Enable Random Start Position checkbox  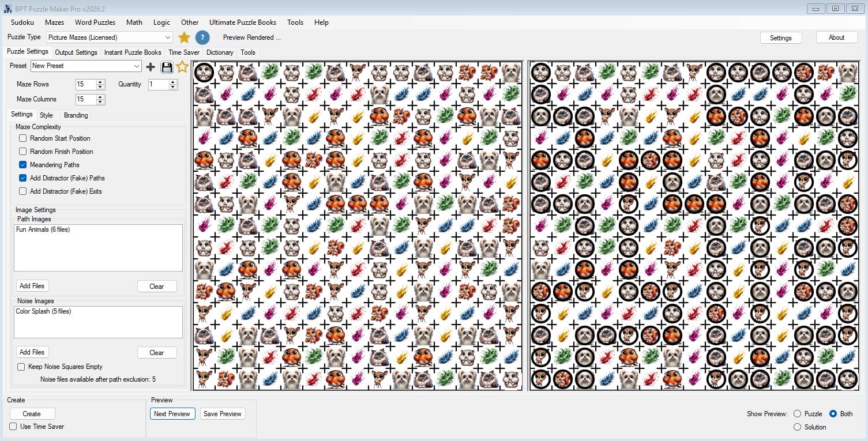[x=22, y=138]
